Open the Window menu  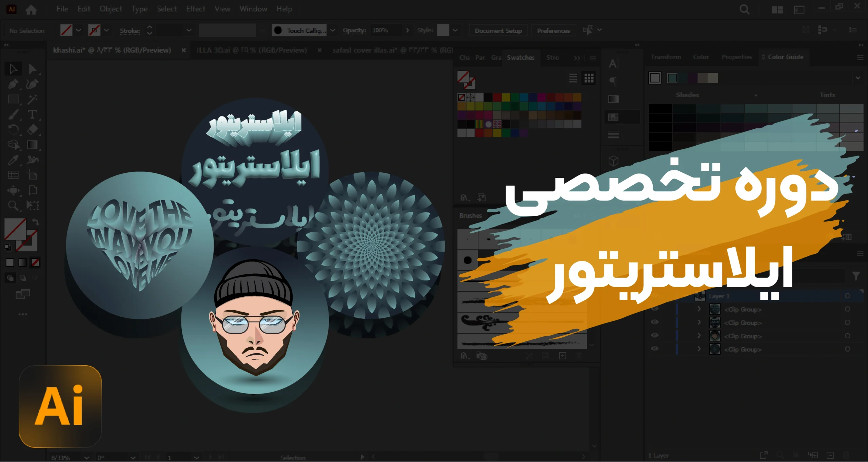point(253,9)
